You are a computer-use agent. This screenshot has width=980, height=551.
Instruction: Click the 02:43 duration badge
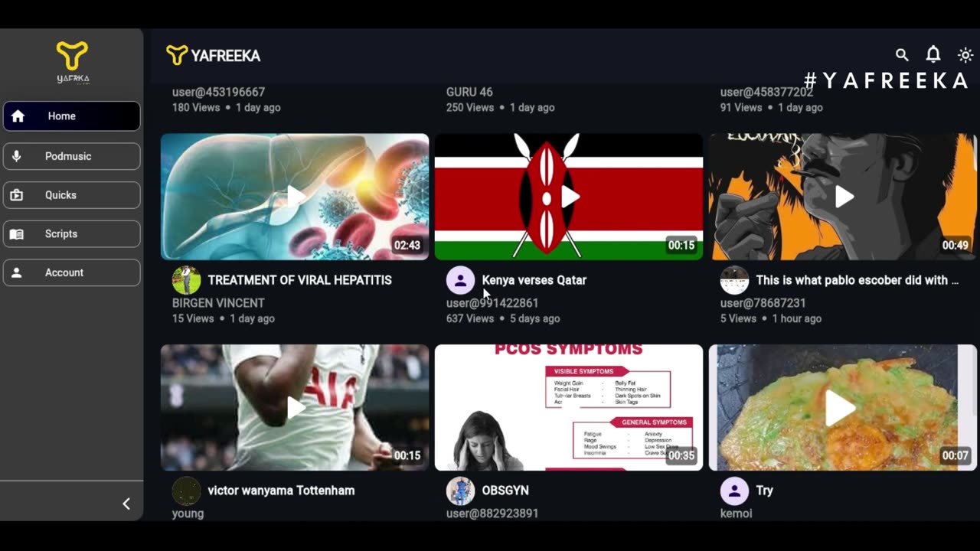[407, 245]
